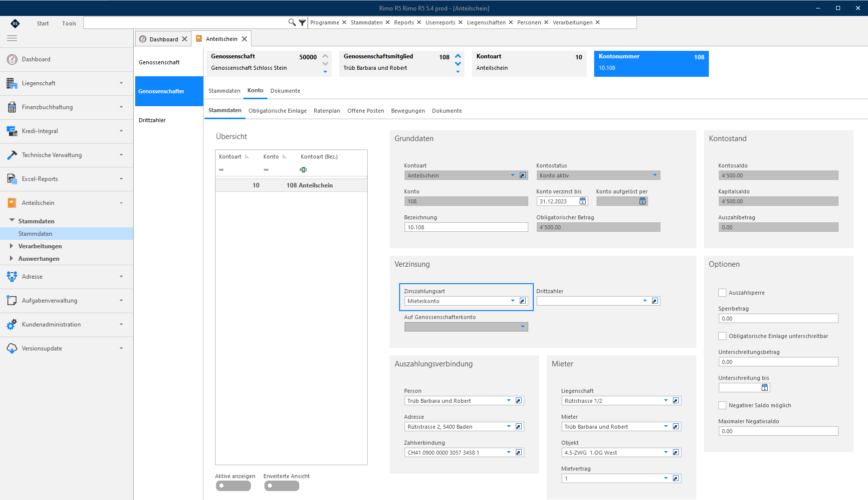Click the Rimo R5 logo icon

(15, 23)
